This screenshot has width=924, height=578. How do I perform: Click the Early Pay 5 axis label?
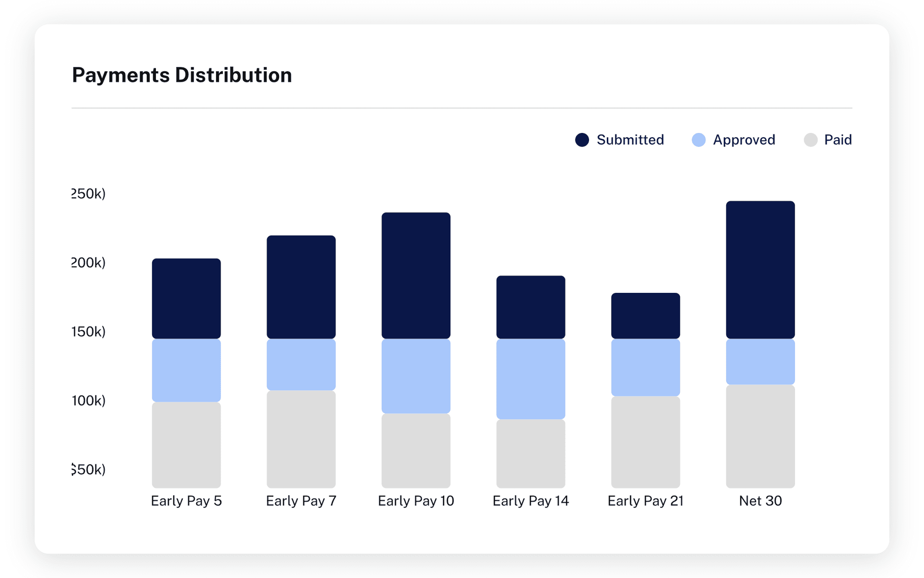pos(186,501)
